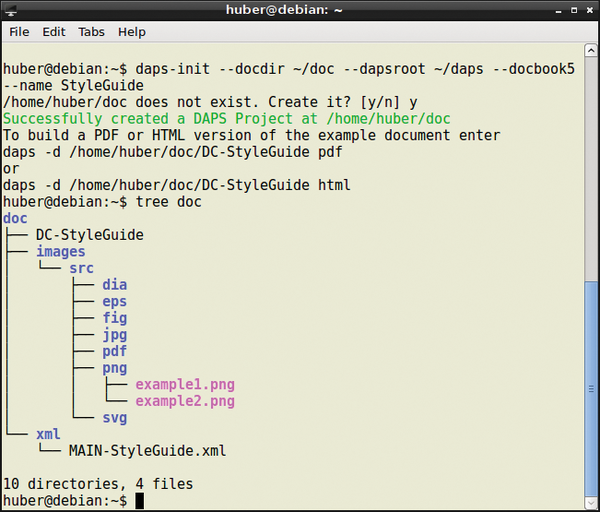This screenshot has height=512, width=600.
Task: Click the 'tree doc' command text
Action: (168, 202)
